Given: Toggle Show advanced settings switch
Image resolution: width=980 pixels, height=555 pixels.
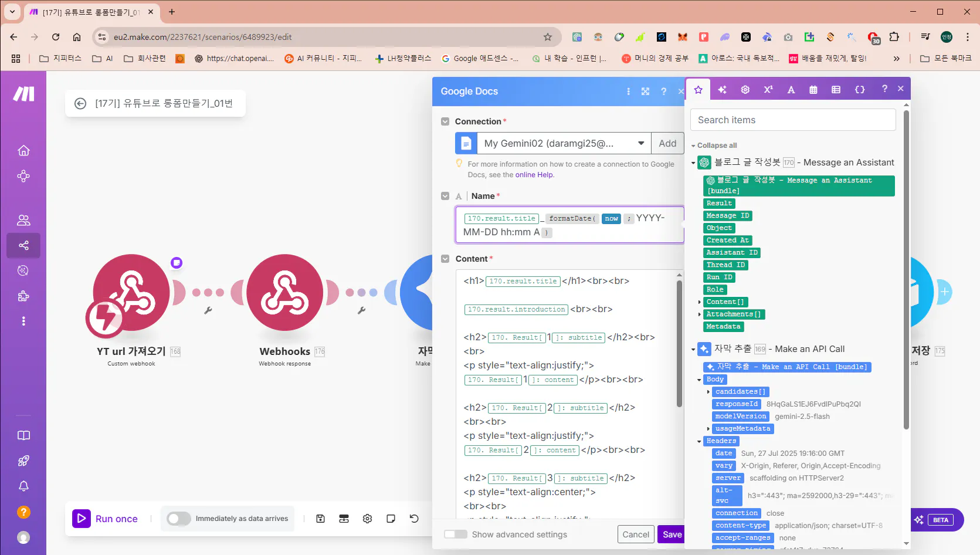Looking at the screenshot, I should pyautogui.click(x=456, y=534).
